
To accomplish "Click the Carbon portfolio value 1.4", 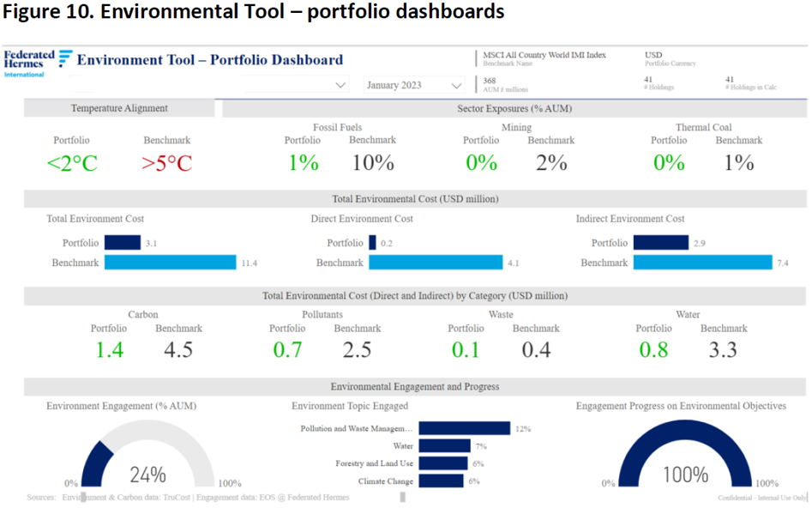I will pos(109,349).
